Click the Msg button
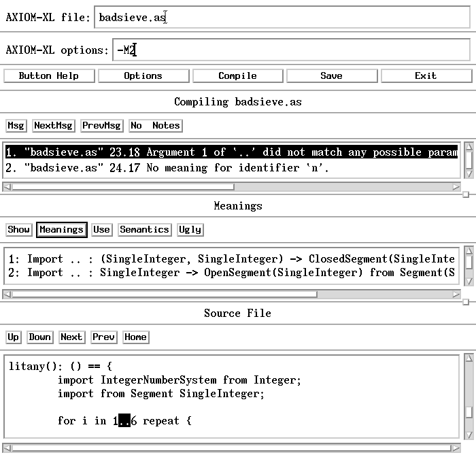476x455 pixels. coord(16,126)
